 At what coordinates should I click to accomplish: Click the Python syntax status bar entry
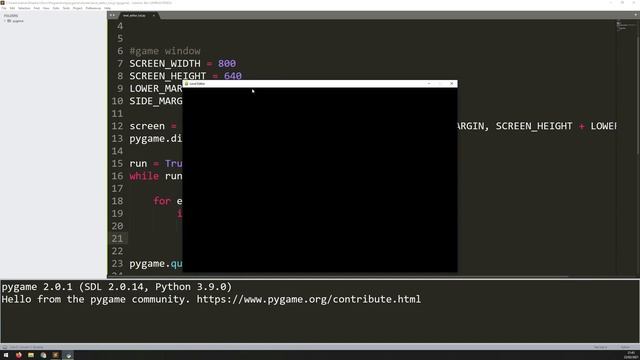click(x=625, y=347)
